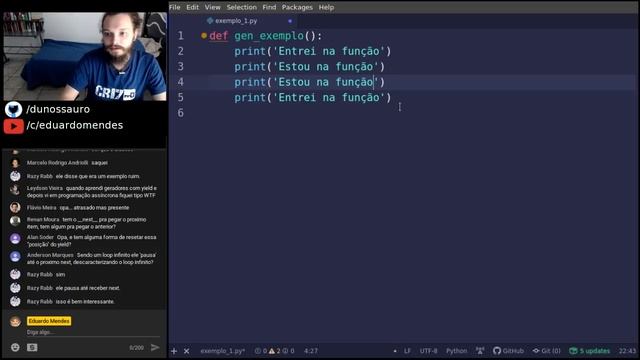The height and width of the screenshot is (360, 640).
Task: Focus the 'Diga algo...' chat input field
Action: tap(93, 333)
